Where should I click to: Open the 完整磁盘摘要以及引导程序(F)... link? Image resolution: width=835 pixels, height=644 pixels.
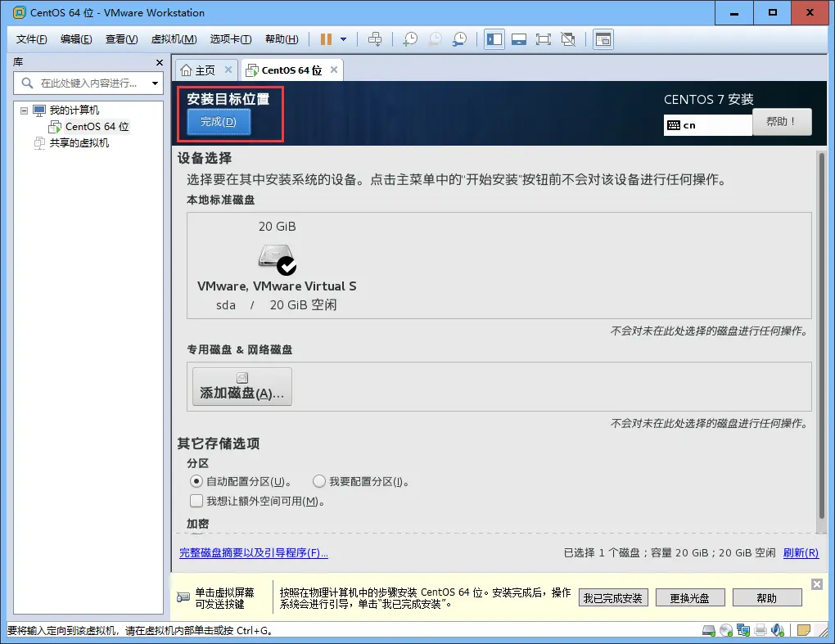coord(254,553)
